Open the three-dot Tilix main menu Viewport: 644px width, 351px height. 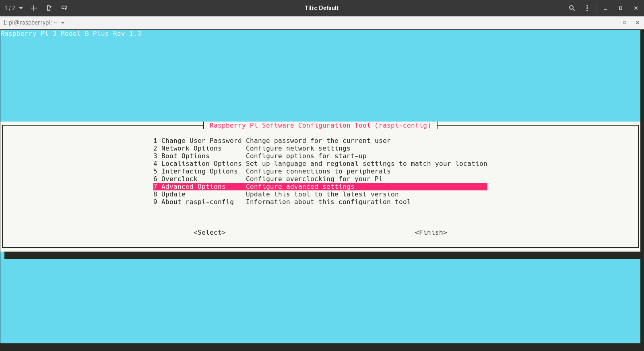[587, 8]
